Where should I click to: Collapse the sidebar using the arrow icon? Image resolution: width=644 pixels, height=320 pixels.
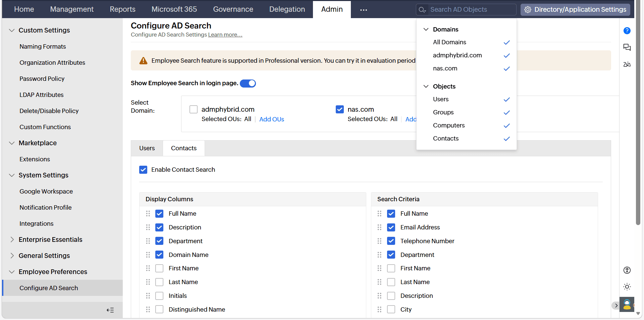pyautogui.click(x=110, y=310)
